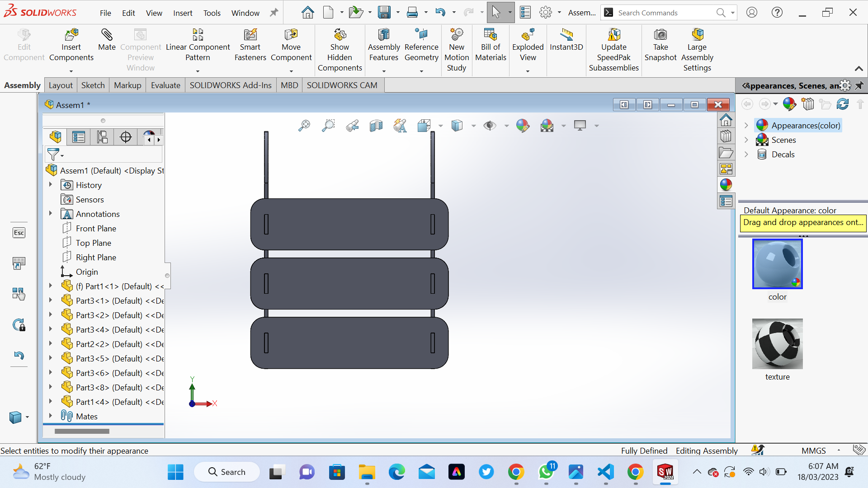Screen dimensions: 868x488
Task: Open Bill of Materials tool
Action: (491, 45)
